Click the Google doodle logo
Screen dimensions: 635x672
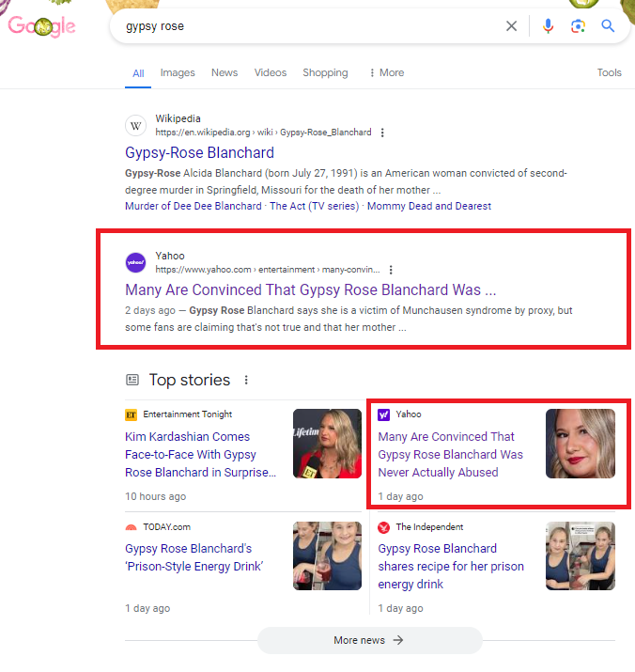click(x=42, y=26)
